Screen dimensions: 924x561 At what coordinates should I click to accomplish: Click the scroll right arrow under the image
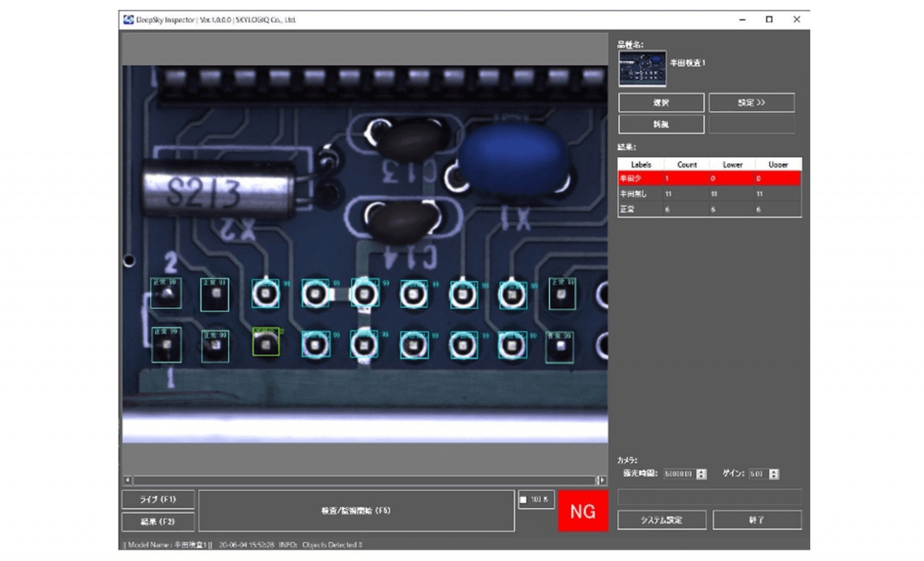click(x=601, y=480)
